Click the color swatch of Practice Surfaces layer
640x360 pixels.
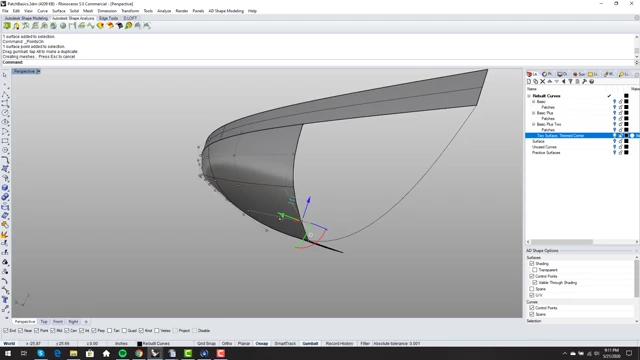(626, 153)
